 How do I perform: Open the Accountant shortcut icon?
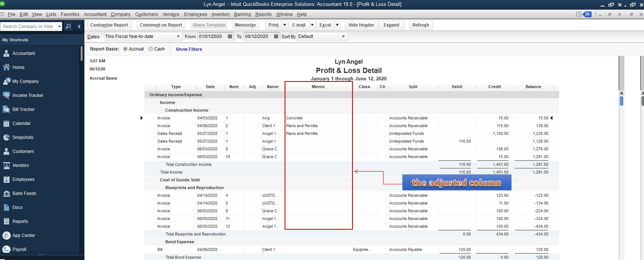[7, 53]
